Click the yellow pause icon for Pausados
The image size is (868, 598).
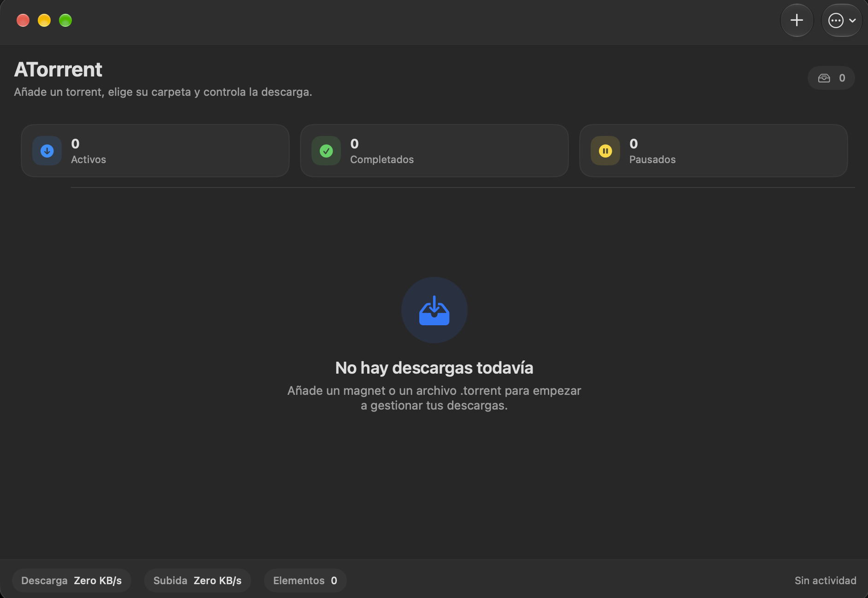coord(605,151)
